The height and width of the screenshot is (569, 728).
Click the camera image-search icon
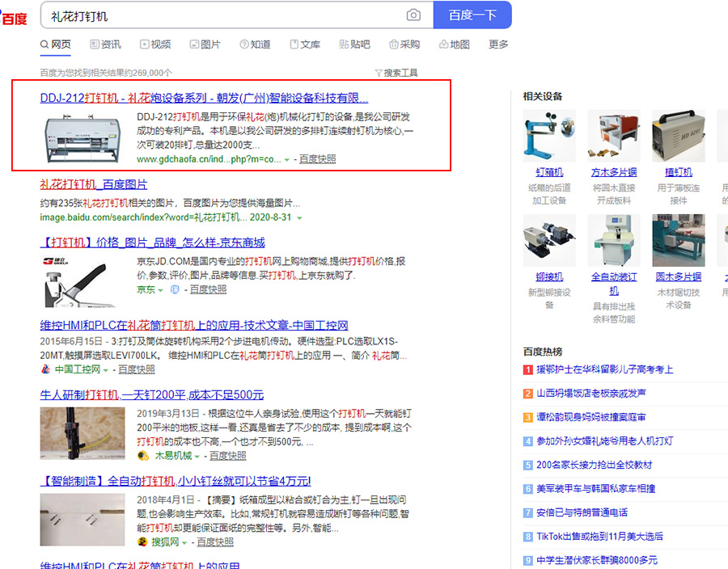pyautogui.click(x=413, y=15)
